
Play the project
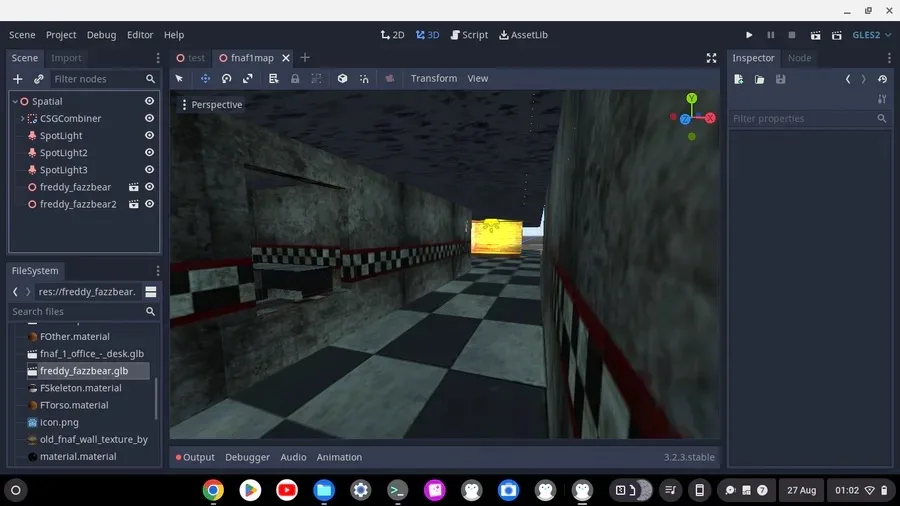(x=749, y=35)
